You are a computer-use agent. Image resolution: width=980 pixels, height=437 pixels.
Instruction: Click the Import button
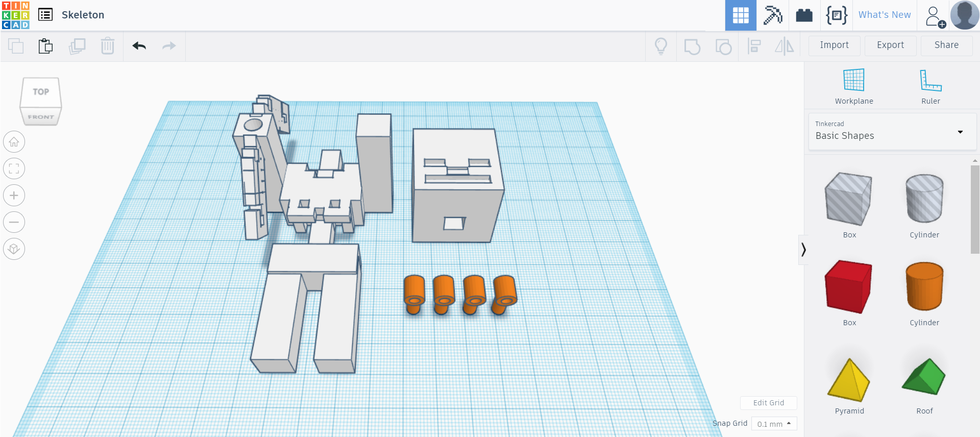pyautogui.click(x=835, y=45)
